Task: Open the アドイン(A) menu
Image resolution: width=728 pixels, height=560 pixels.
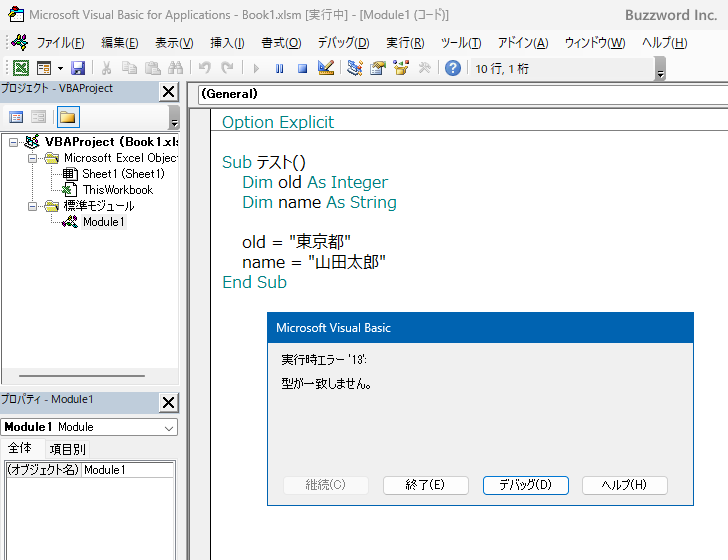Action: click(x=523, y=43)
